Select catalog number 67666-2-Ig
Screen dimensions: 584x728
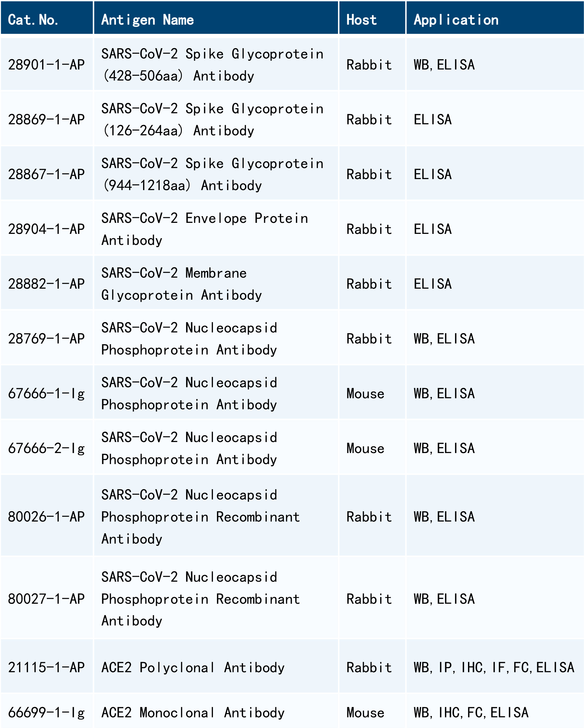pos(46,448)
